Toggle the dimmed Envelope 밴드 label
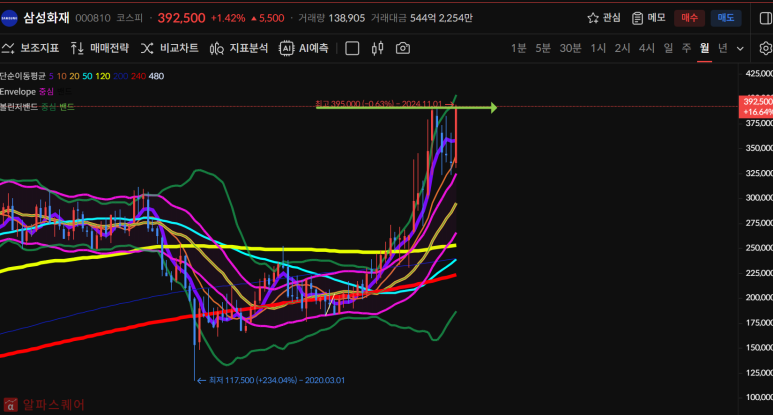Viewport: 773px width, 415px height. tap(65, 92)
